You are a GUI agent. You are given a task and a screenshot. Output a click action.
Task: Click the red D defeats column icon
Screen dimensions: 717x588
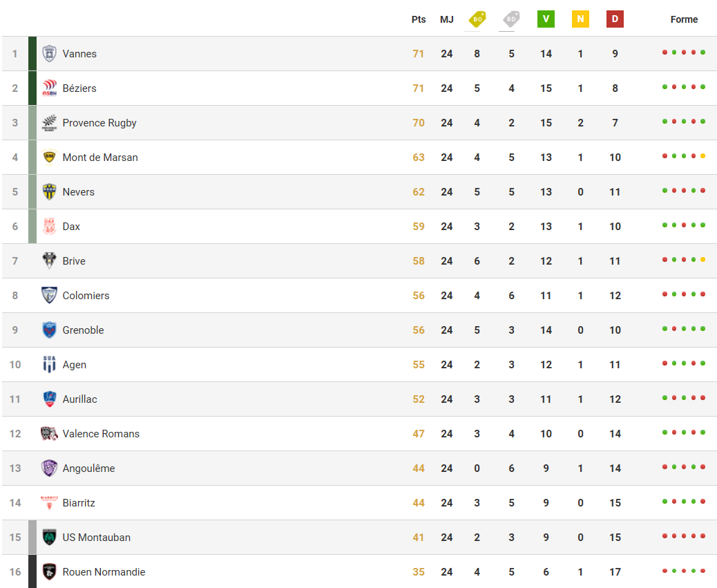pyautogui.click(x=615, y=19)
